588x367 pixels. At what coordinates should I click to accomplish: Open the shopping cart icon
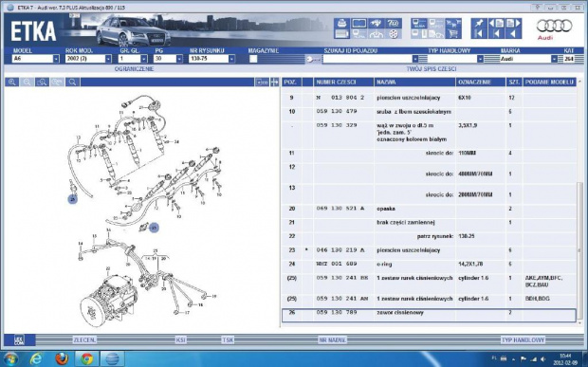click(453, 34)
